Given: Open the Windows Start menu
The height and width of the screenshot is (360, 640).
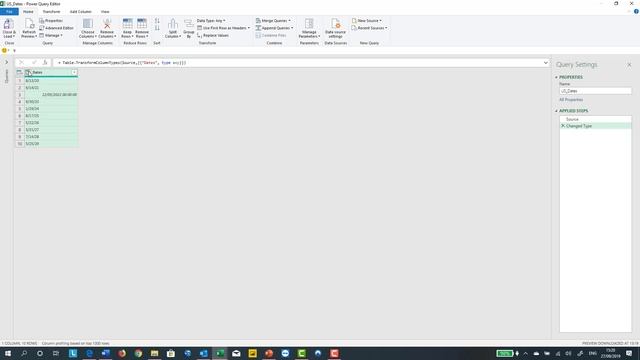Looking at the screenshot, I should pyautogui.click(x=7, y=353).
